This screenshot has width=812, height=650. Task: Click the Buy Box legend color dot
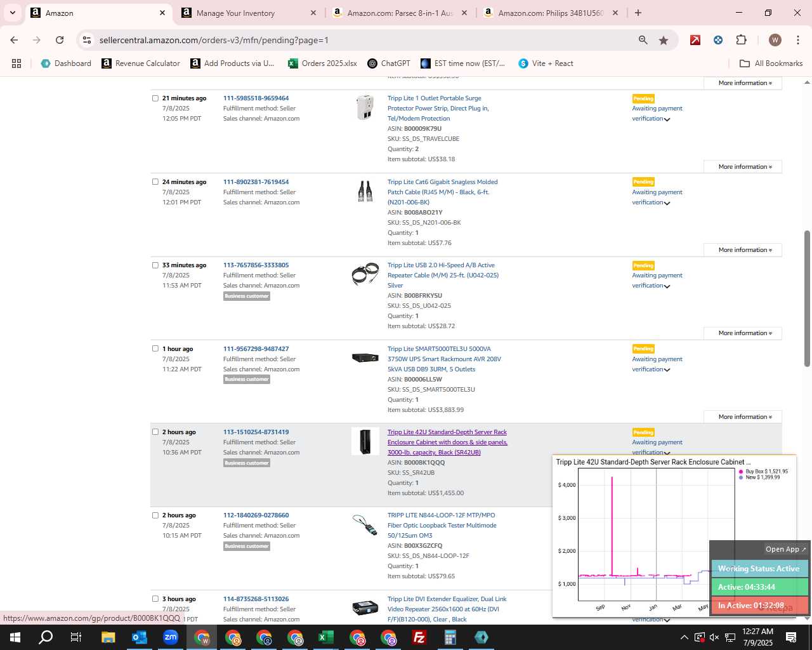click(x=741, y=472)
